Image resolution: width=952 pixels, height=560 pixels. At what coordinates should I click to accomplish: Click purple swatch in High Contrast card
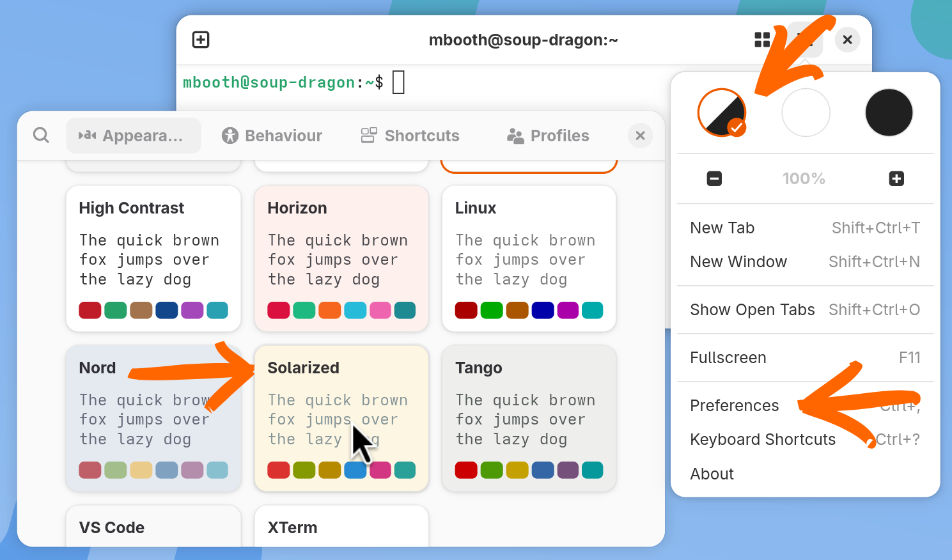192,310
